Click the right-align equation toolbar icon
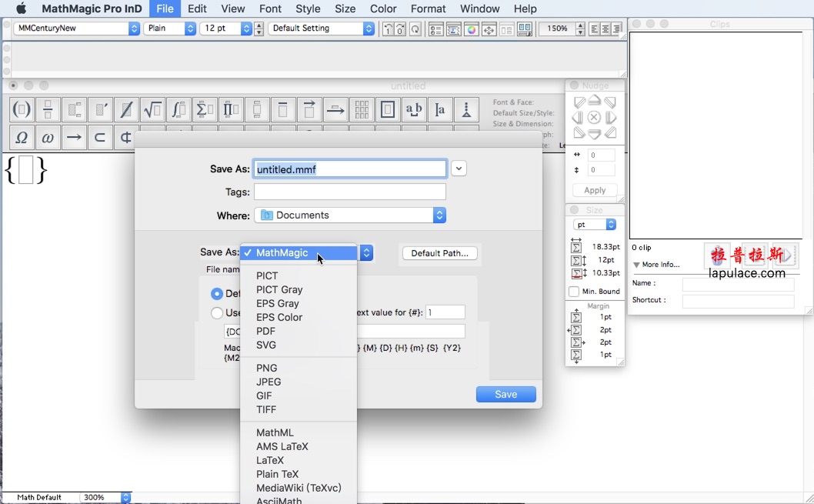This screenshot has width=814, height=504. [616, 29]
